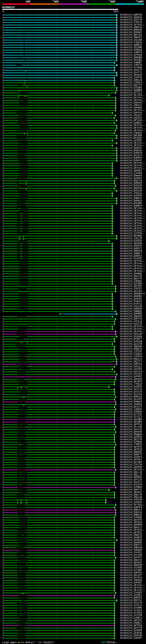Select hit UniRef100_C1FEV4

pos(131,357)
